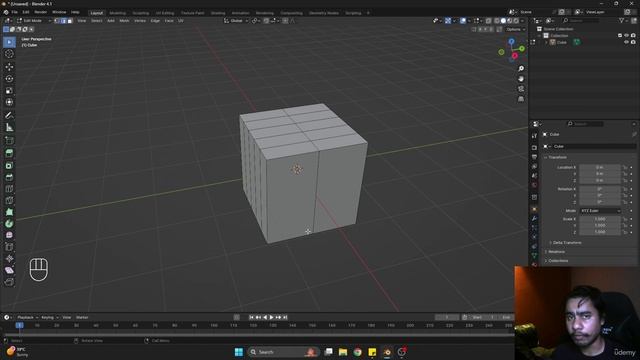Open the Options dropdown in viewport
The height and width of the screenshot is (360, 640).
tap(515, 29)
